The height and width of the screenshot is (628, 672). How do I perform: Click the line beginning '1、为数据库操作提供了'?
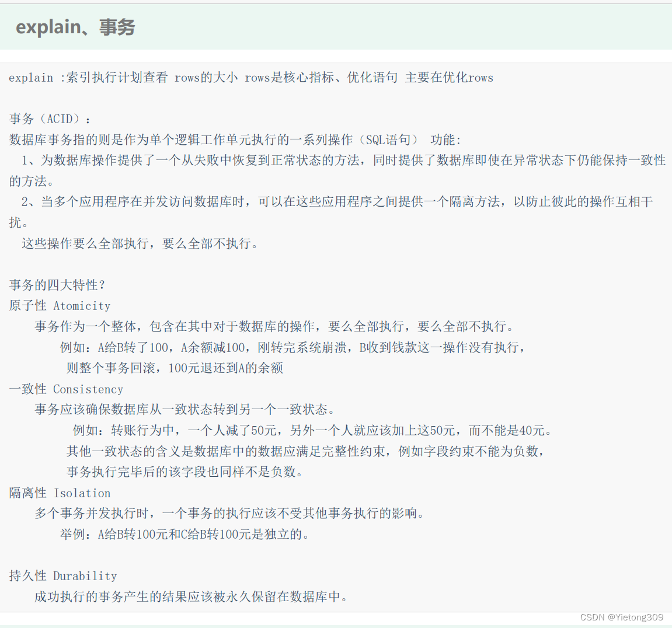coord(343,161)
